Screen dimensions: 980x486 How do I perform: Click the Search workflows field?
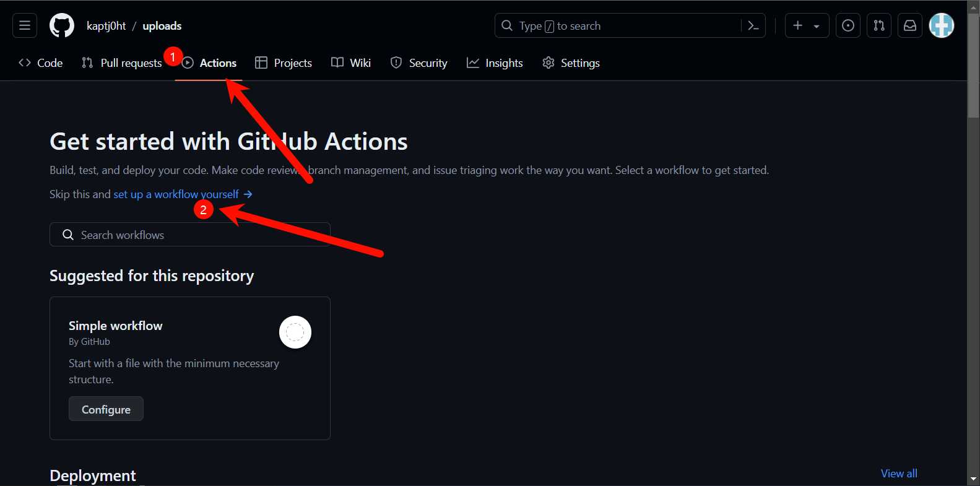click(189, 235)
